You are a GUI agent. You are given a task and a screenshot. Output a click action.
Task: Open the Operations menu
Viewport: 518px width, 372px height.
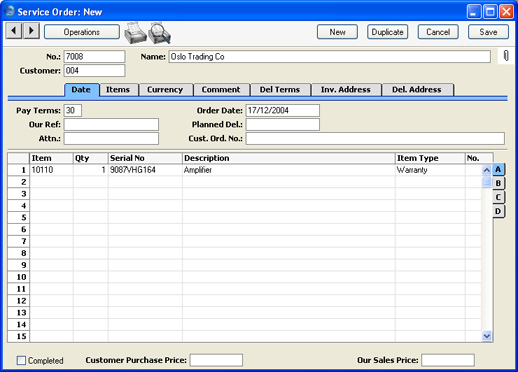(x=82, y=32)
